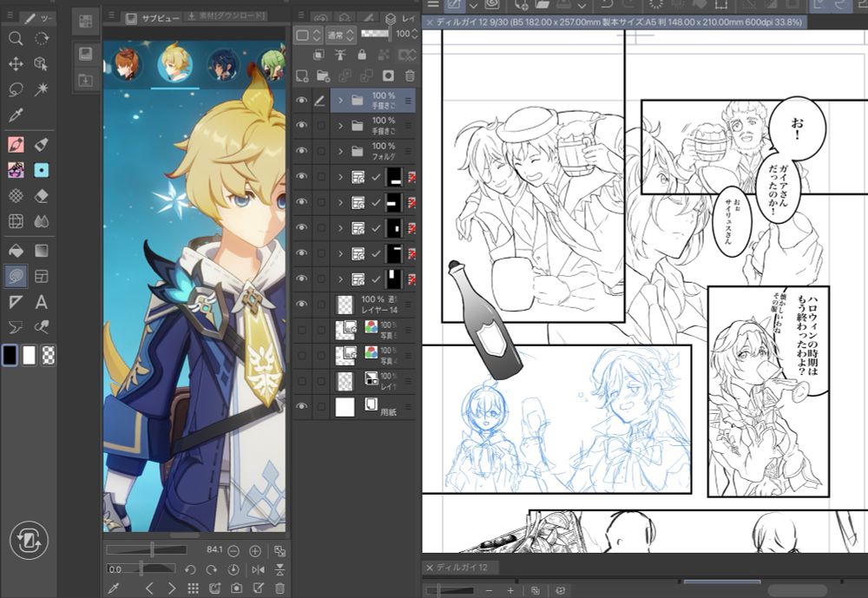The height and width of the screenshot is (598, 868).
Task: Select the blond boy thumbnail in Sub View
Action: [175, 64]
